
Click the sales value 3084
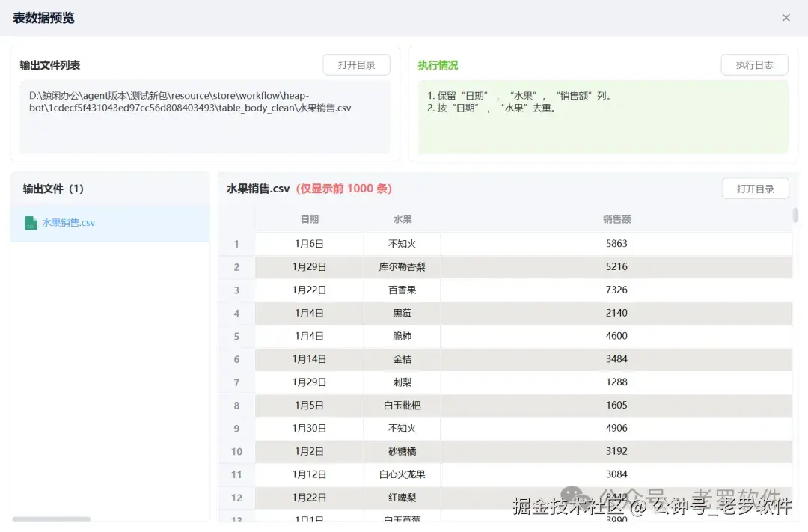coord(616,475)
